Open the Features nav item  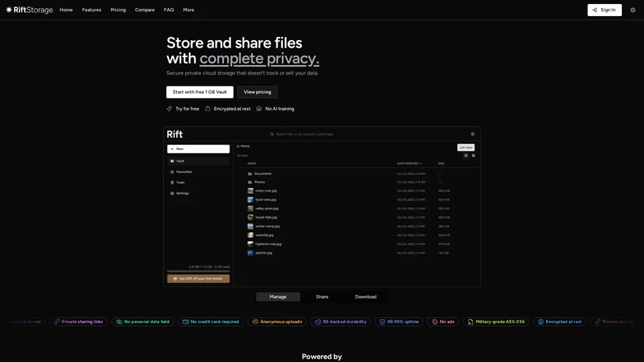[x=92, y=10]
